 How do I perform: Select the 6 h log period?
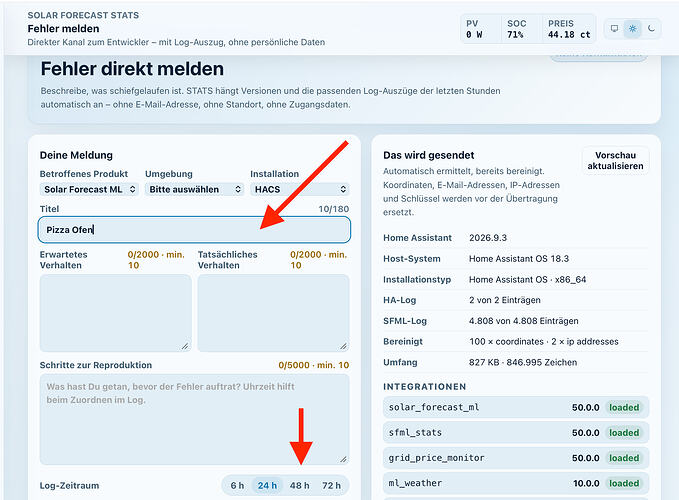(237, 486)
